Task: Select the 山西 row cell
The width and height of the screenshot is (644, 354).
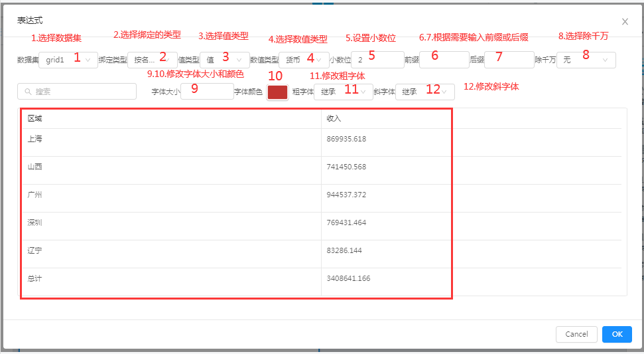Action: coord(171,170)
